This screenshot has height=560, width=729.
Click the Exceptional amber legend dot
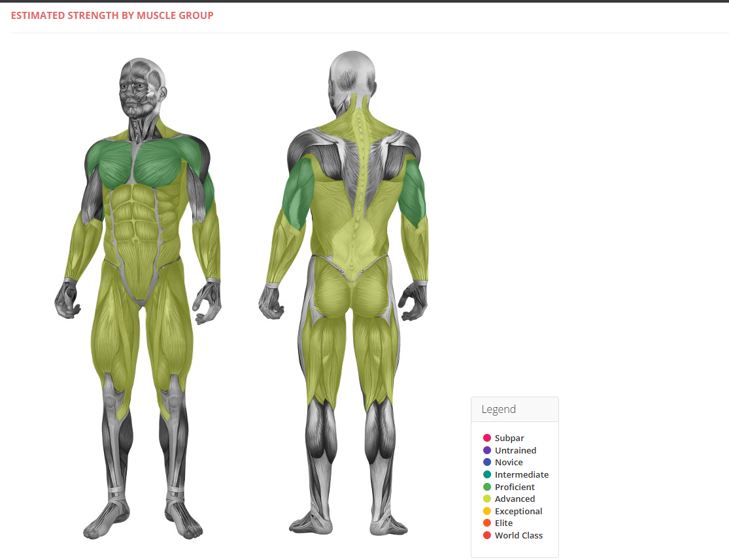[x=487, y=511]
